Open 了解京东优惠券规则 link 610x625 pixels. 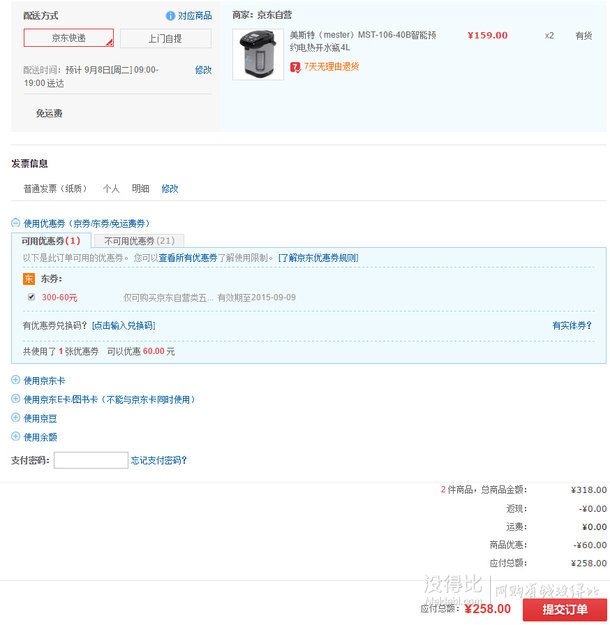pyautogui.click(x=318, y=258)
